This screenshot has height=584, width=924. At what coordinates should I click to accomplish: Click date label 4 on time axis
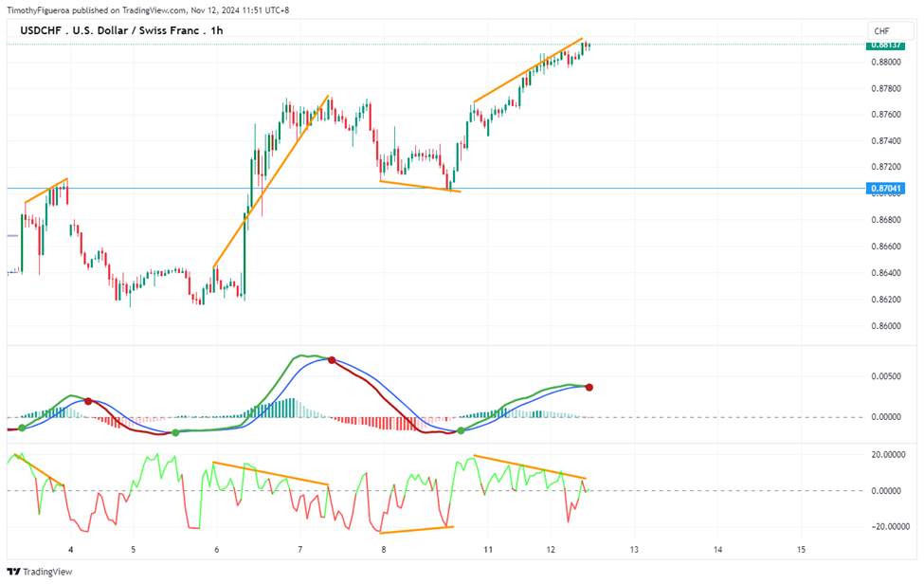coord(71,549)
